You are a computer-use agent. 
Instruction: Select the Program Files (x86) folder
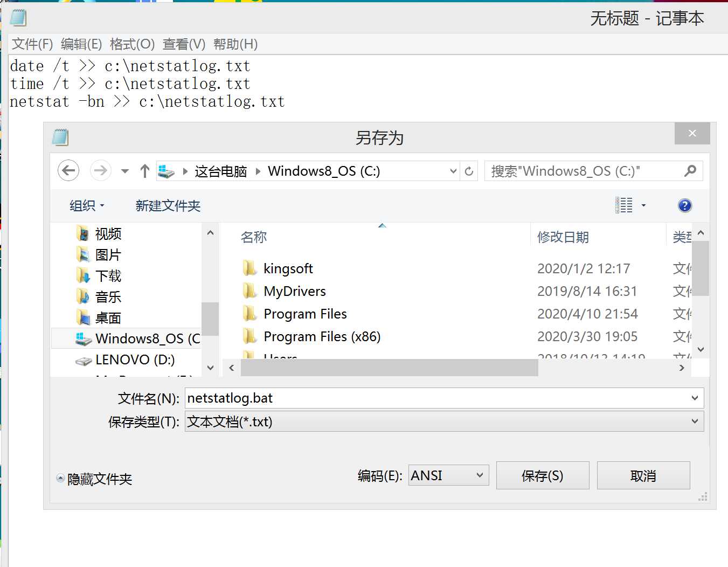pyautogui.click(x=322, y=336)
